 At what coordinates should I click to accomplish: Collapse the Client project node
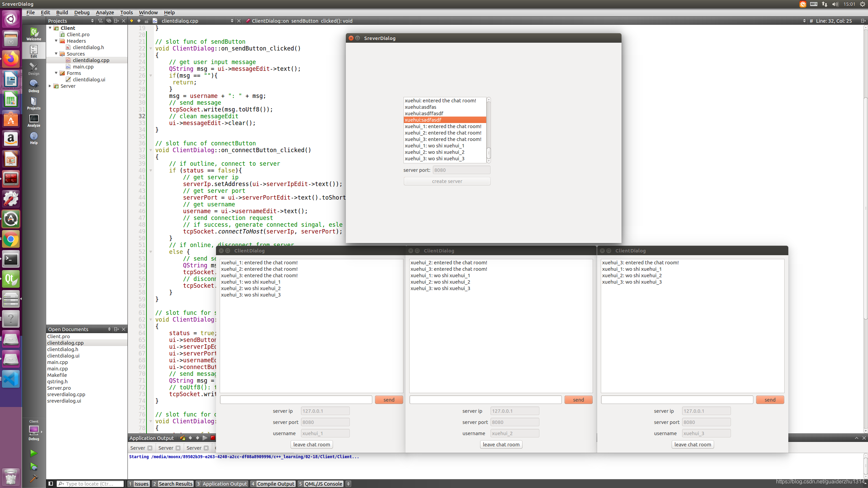tap(50, 28)
